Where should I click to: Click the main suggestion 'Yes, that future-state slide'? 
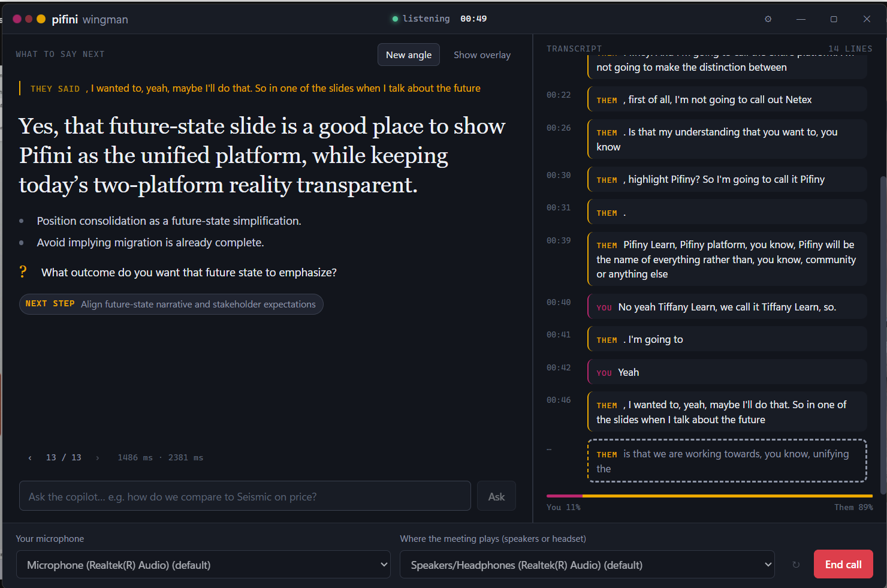coord(262,155)
